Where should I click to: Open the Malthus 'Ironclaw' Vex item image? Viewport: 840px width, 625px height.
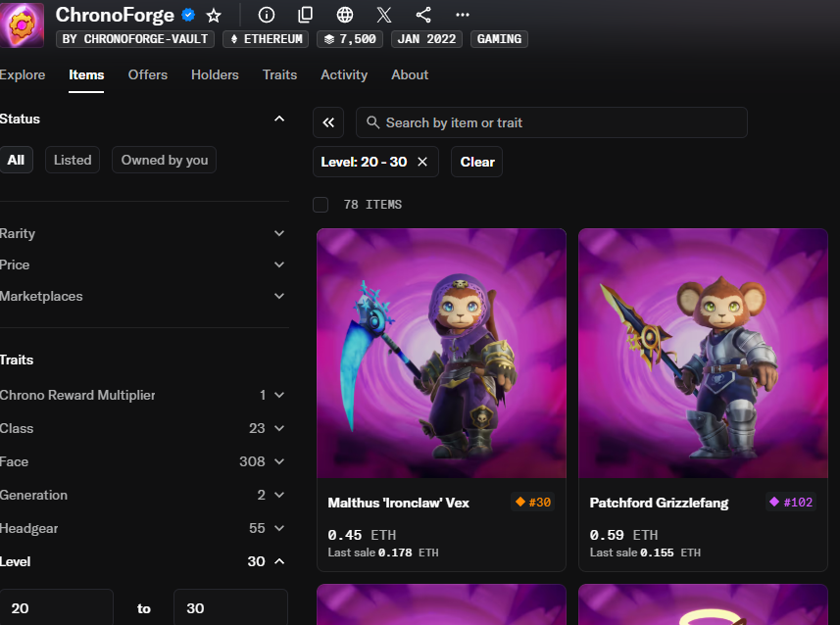coord(441,354)
